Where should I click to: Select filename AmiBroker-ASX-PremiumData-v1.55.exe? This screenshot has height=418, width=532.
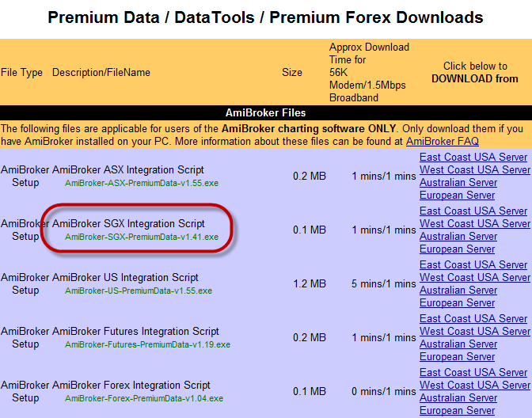tap(142, 183)
